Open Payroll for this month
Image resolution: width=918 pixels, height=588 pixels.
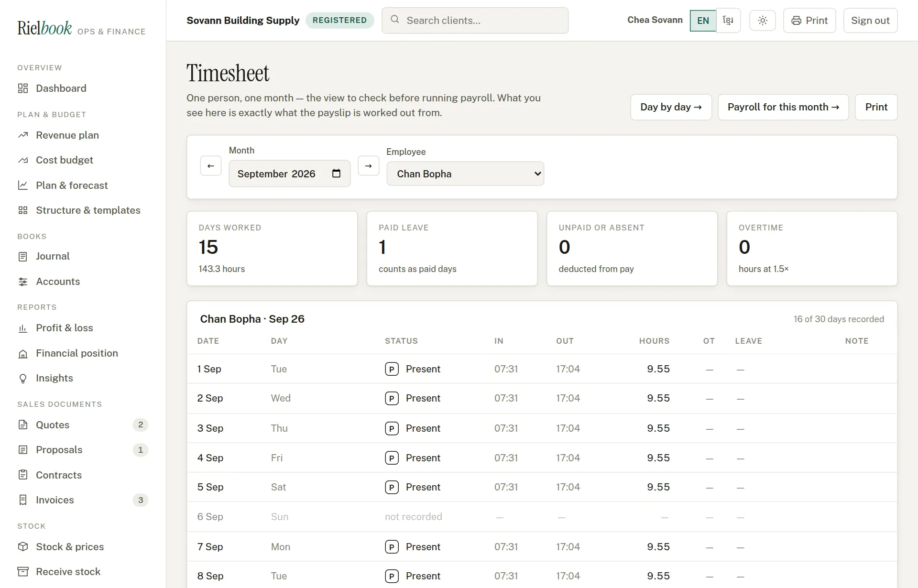click(x=783, y=107)
